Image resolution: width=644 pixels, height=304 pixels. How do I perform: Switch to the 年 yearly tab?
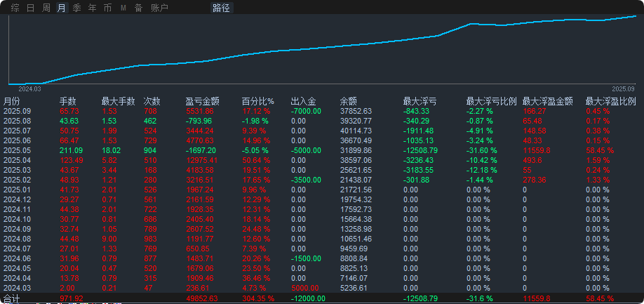point(93,8)
